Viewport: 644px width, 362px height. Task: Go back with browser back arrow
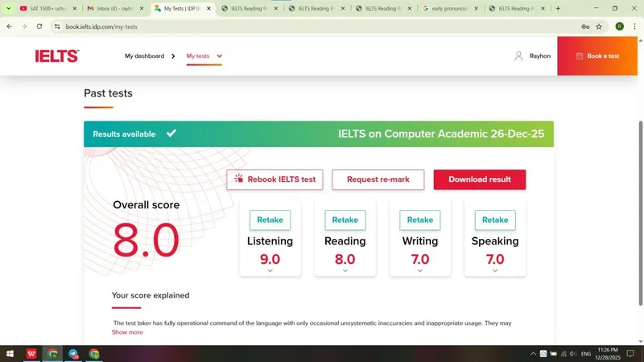[10, 27]
